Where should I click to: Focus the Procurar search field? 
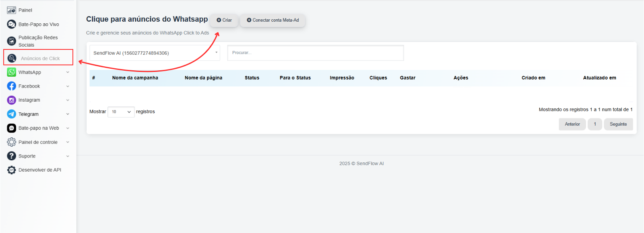tap(316, 53)
